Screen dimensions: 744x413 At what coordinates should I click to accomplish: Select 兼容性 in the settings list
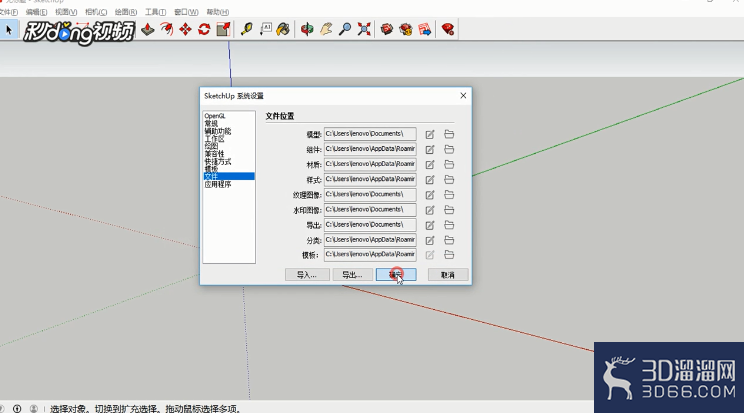pos(214,154)
